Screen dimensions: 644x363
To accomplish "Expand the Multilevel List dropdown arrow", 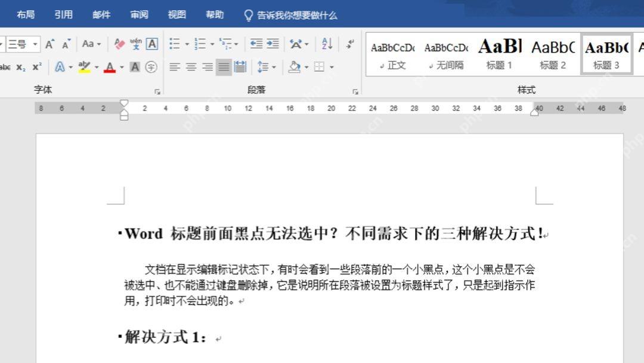I will 236,44.
